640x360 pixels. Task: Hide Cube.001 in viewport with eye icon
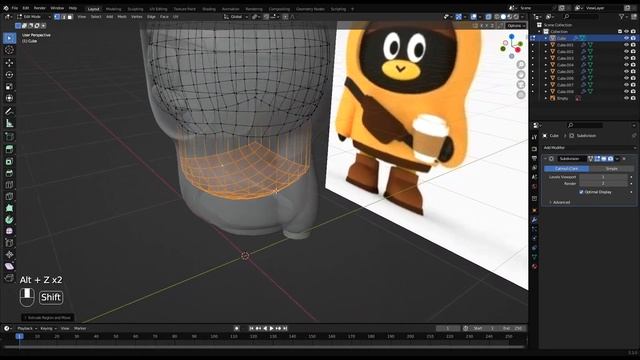point(626,45)
